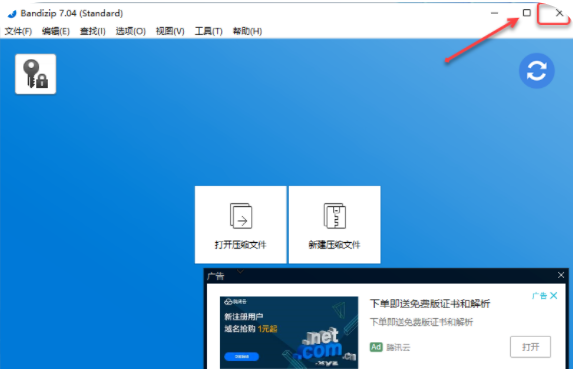Open the 视图(V) menu
The height and width of the screenshot is (369, 573).
pyautogui.click(x=170, y=31)
